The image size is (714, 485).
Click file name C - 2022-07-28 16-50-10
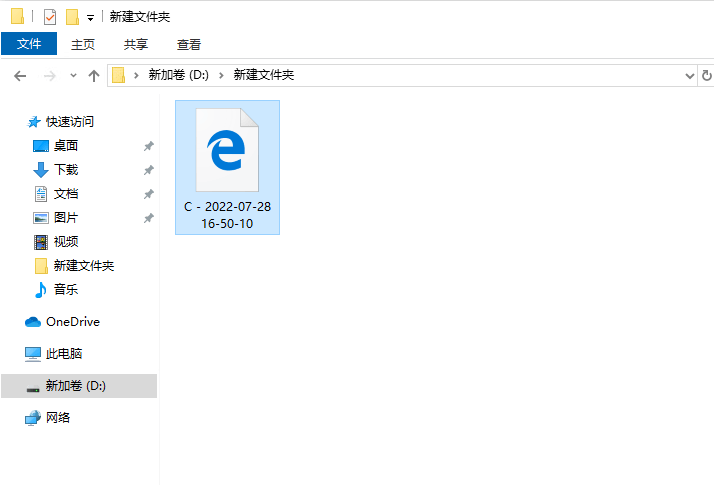[227, 215]
